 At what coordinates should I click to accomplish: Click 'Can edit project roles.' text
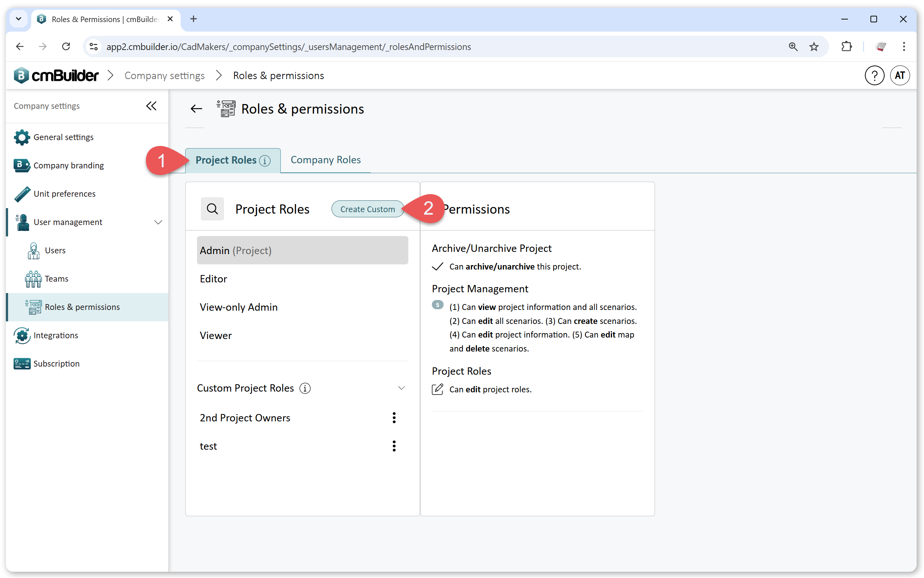pyautogui.click(x=490, y=389)
